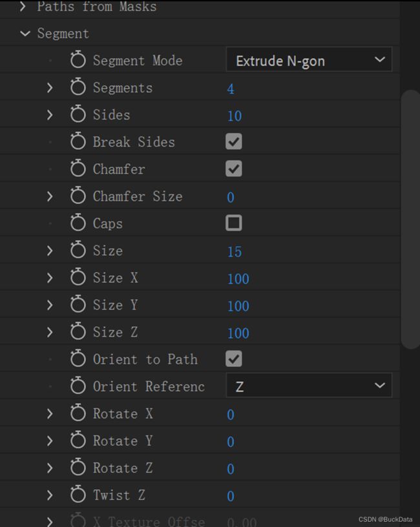Disable the Chamfer checkbox
This screenshot has width=420, height=527.
pyautogui.click(x=234, y=169)
